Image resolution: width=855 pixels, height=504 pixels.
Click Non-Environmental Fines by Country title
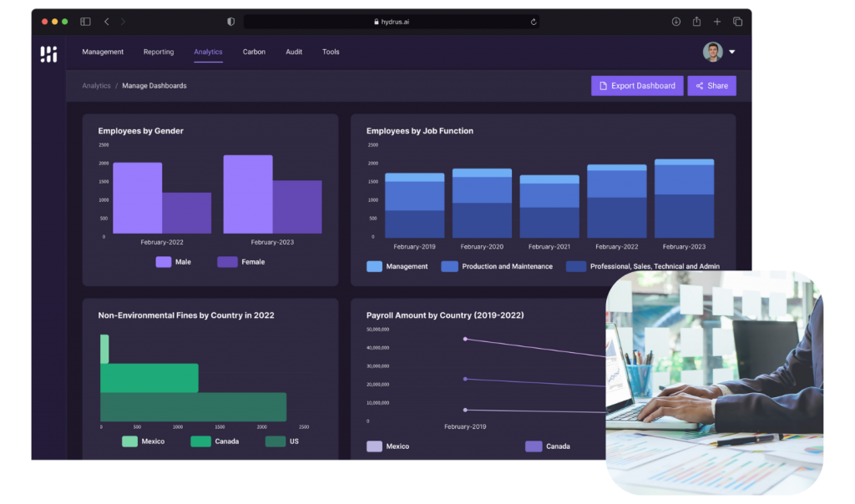point(186,315)
